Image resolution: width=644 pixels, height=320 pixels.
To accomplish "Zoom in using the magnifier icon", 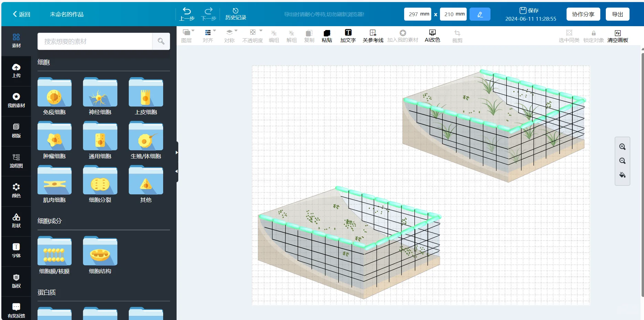I will pos(622,147).
